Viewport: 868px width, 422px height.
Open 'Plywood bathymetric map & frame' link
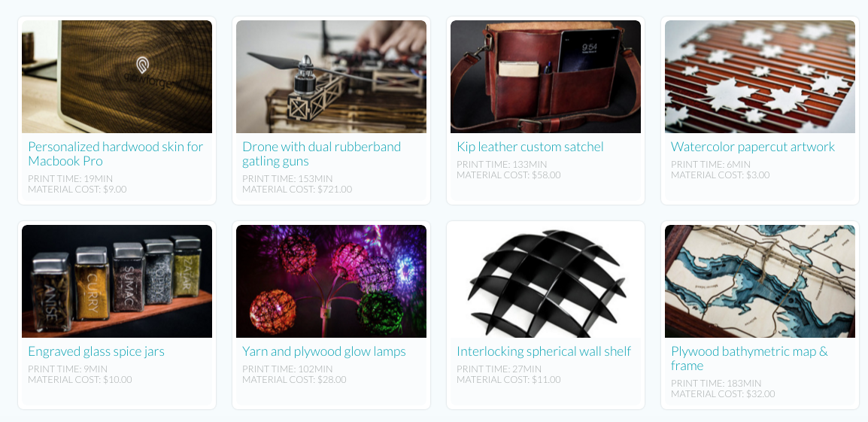click(x=750, y=358)
